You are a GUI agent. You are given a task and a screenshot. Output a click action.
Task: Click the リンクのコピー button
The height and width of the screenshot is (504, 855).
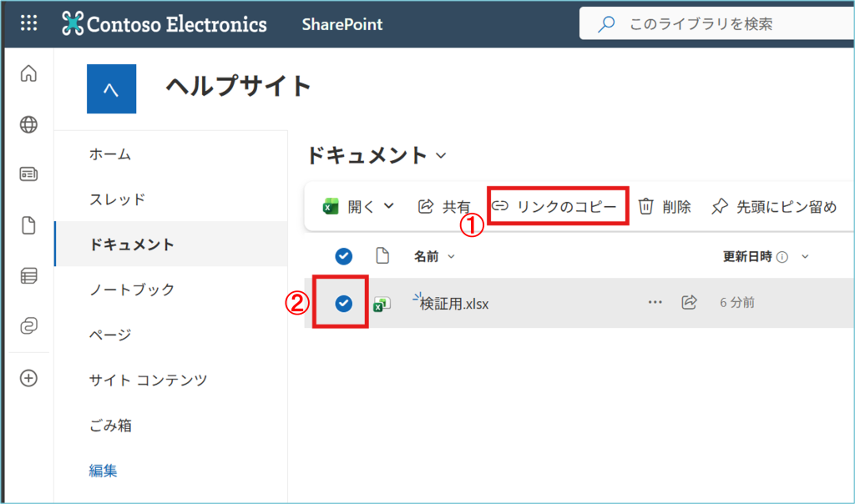tap(557, 206)
